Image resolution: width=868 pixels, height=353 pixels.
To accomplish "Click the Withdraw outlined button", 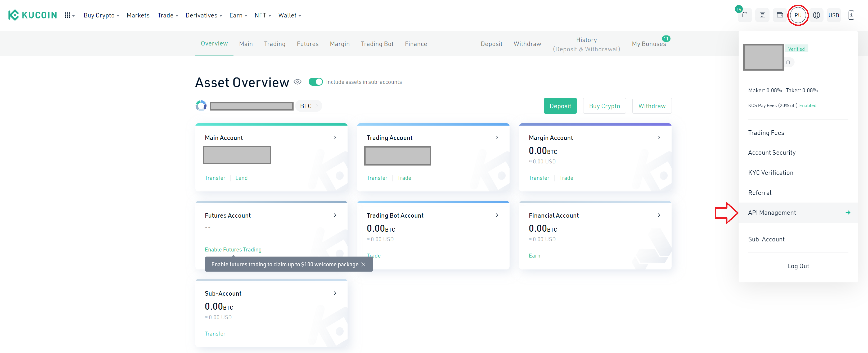I will click(x=652, y=106).
